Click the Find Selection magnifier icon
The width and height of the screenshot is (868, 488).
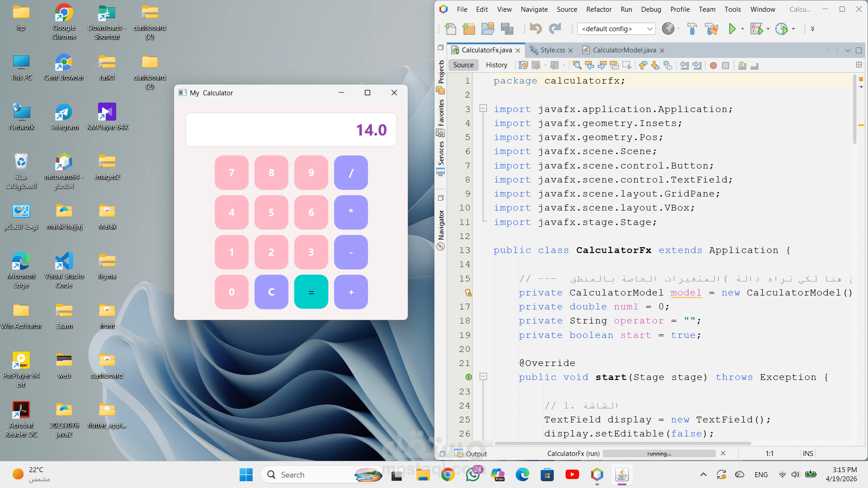coord(577,66)
